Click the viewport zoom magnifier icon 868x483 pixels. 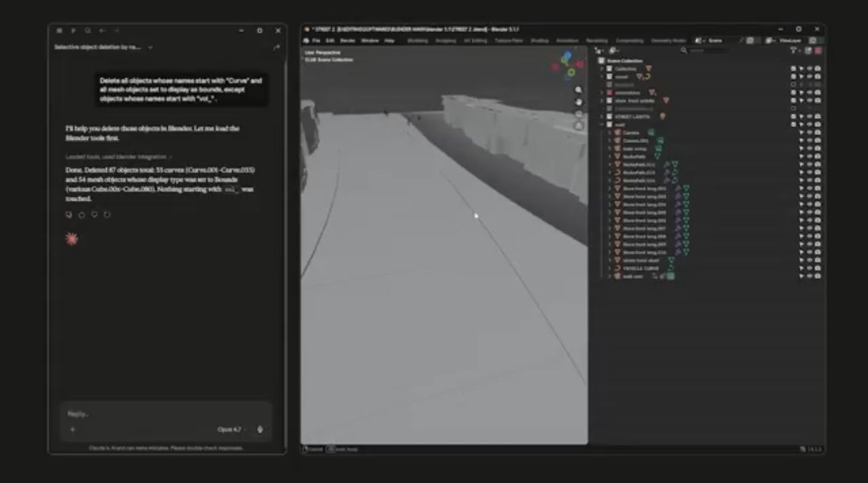coord(579,90)
